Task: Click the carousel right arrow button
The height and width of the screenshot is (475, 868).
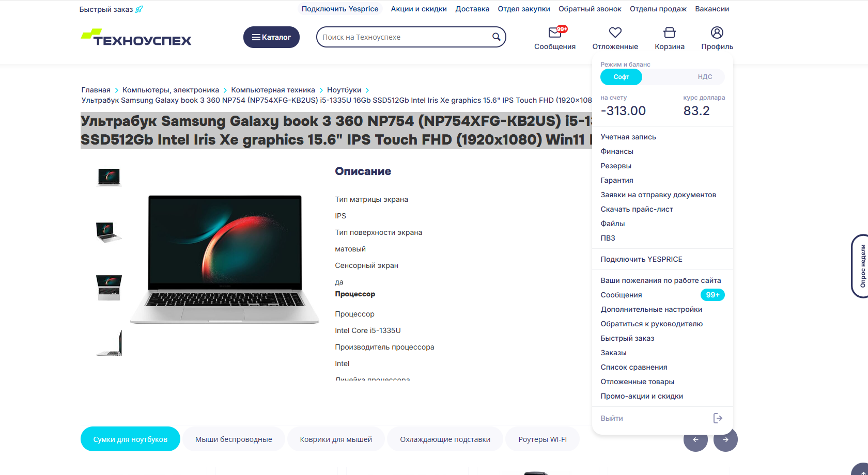Action: 725,439
